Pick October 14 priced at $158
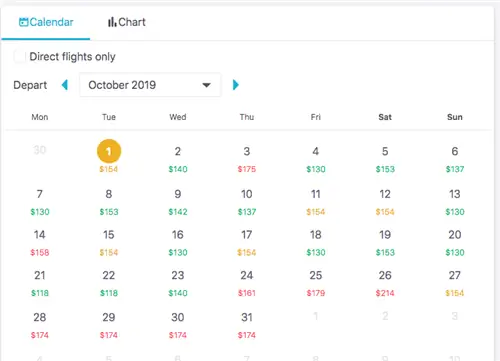This screenshot has height=361, width=500. click(40, 243)
